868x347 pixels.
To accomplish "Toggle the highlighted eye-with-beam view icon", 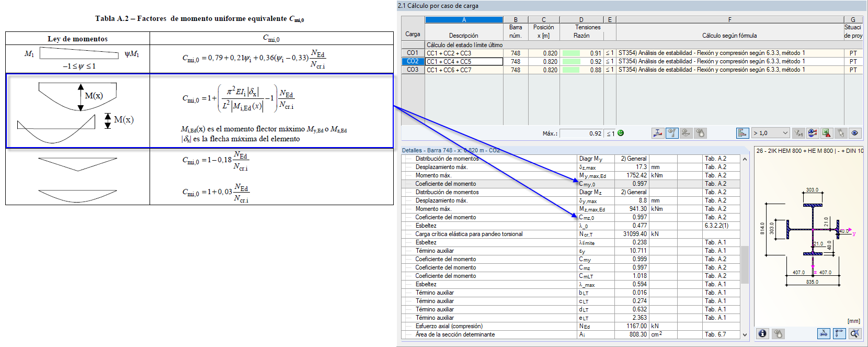I will (672, 133).
